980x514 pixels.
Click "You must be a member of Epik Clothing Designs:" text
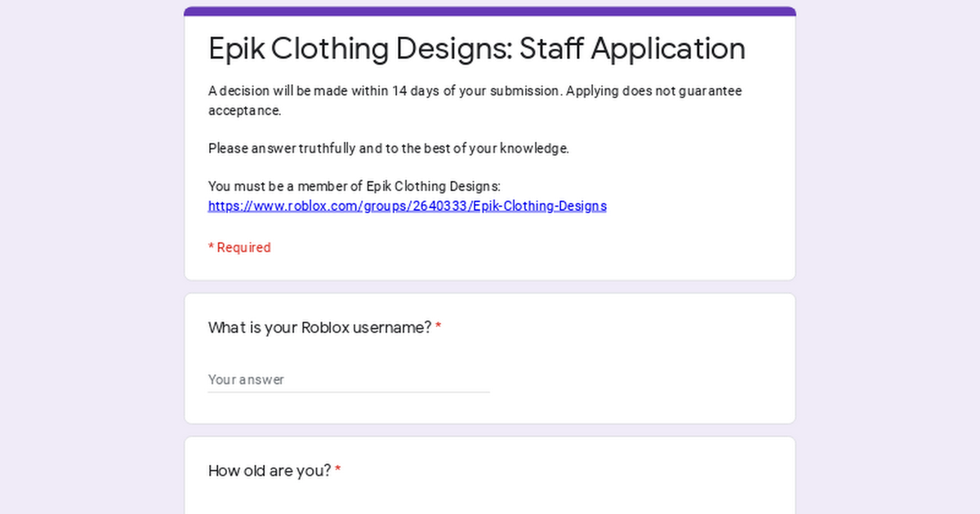[x=360, y=186]
